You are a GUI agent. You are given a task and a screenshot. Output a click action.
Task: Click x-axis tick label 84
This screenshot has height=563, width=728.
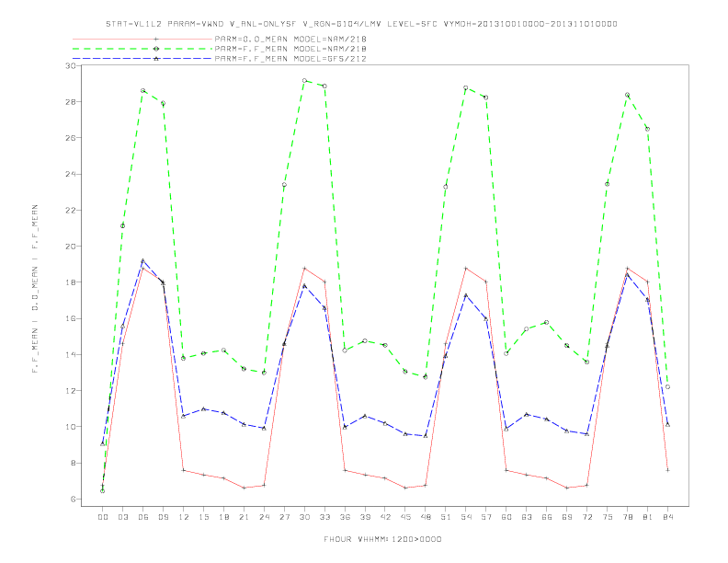coord(667,517)
